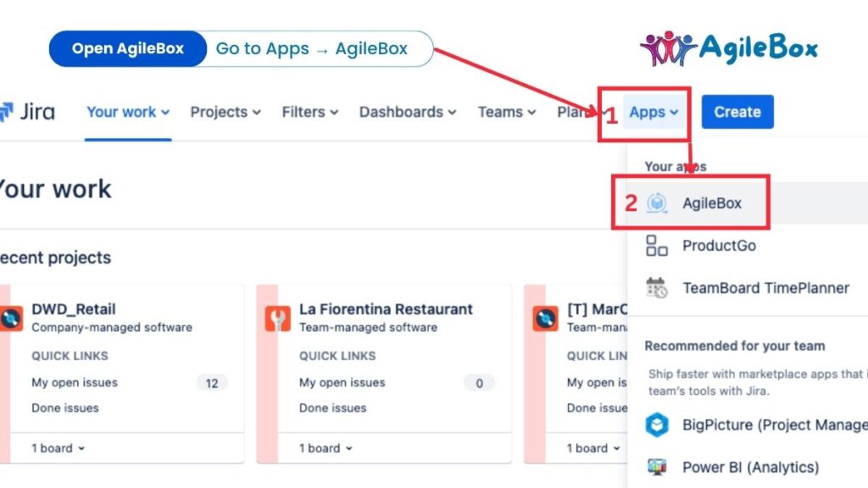
Task: Open the TeamBoard TimePlanner calendar icon
Action: pos(654,288)
